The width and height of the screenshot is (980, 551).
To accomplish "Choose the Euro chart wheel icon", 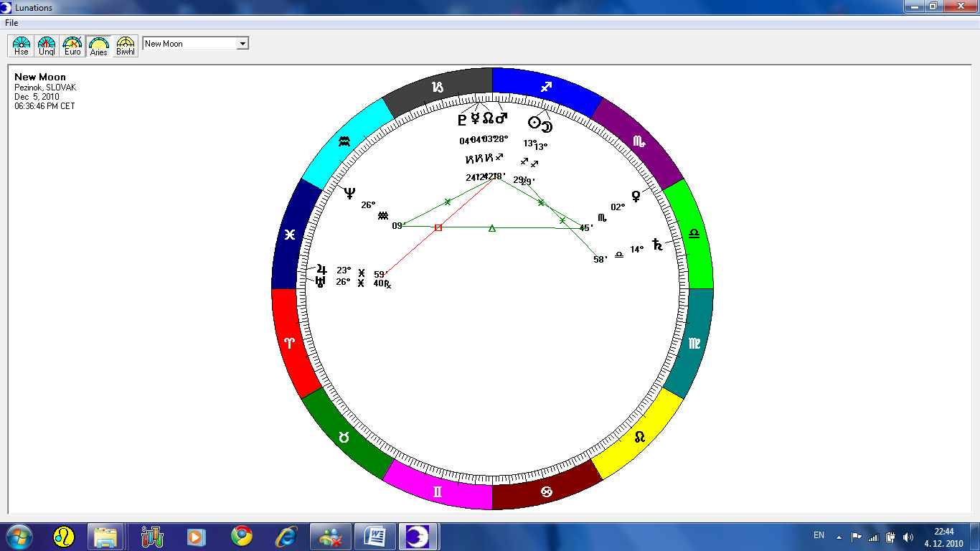I will coord(72,46).
